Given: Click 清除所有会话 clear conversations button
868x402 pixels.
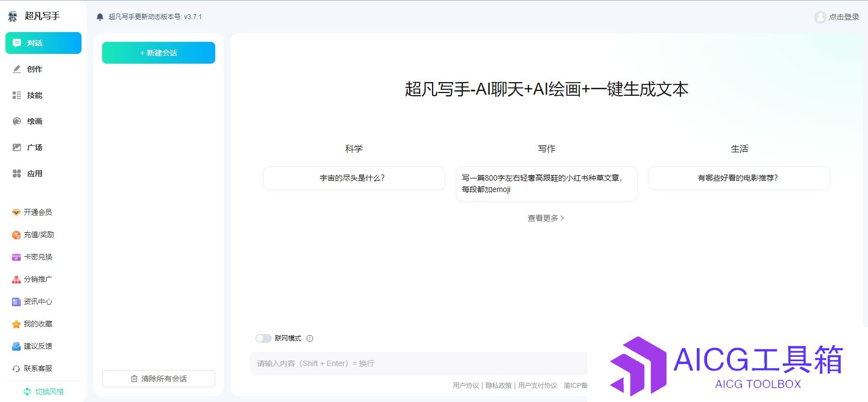Looking at the screenshot, I should tap(159, 379).
